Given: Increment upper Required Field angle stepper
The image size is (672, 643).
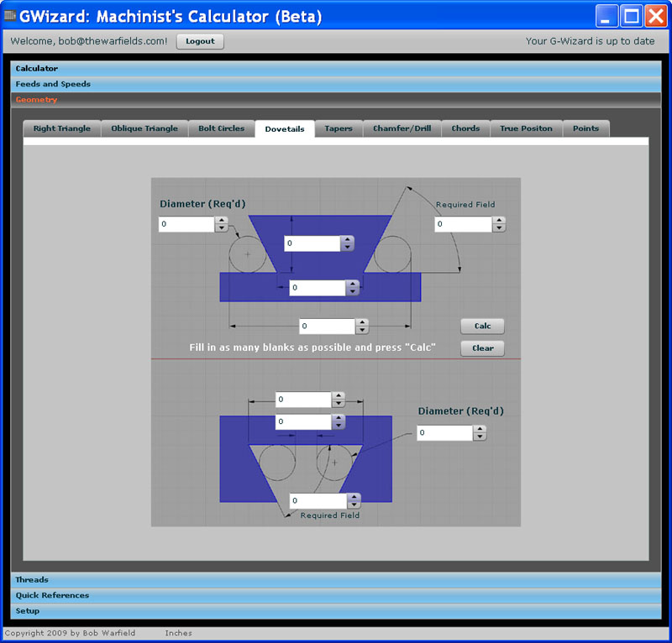Looking at the screenshot, I should pos(499,220).
